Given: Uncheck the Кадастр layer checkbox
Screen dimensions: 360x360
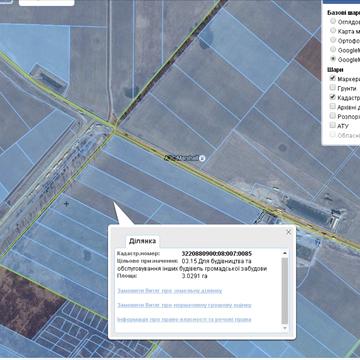Looking at the screenshot, I should click(332, 97).
